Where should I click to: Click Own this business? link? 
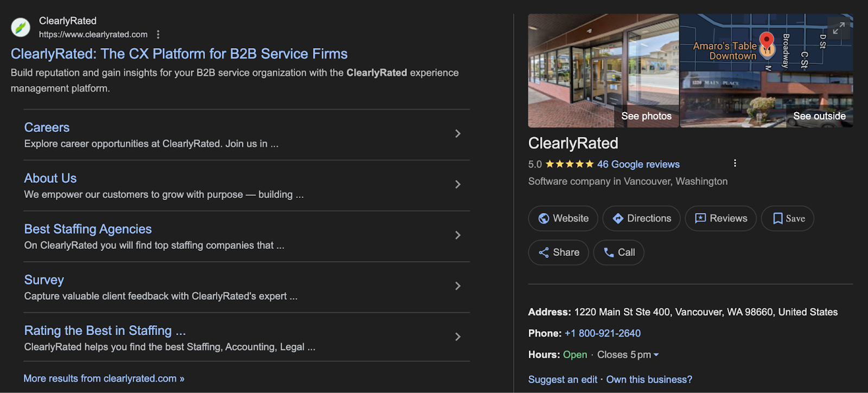(649, 379)
